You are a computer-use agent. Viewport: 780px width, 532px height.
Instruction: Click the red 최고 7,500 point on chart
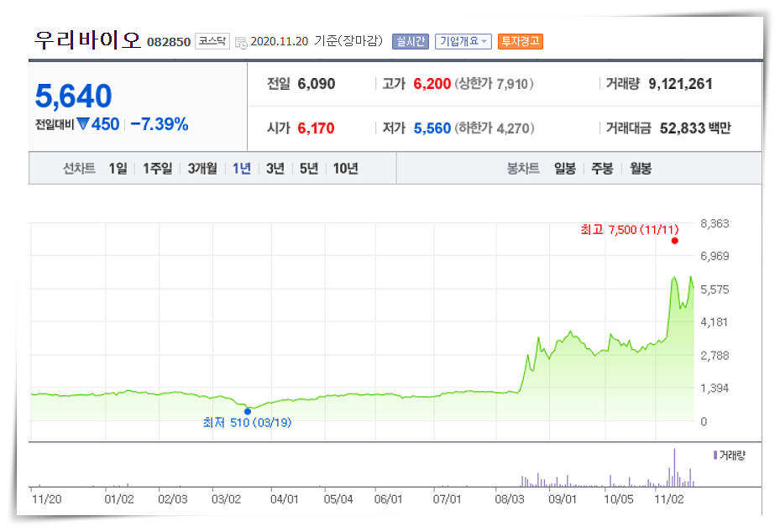point(674,241)
